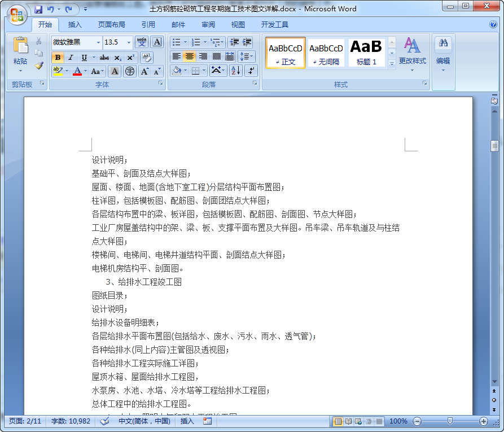
Task: Click the 中文(简体，中国) language indicator
Action: 144,421
